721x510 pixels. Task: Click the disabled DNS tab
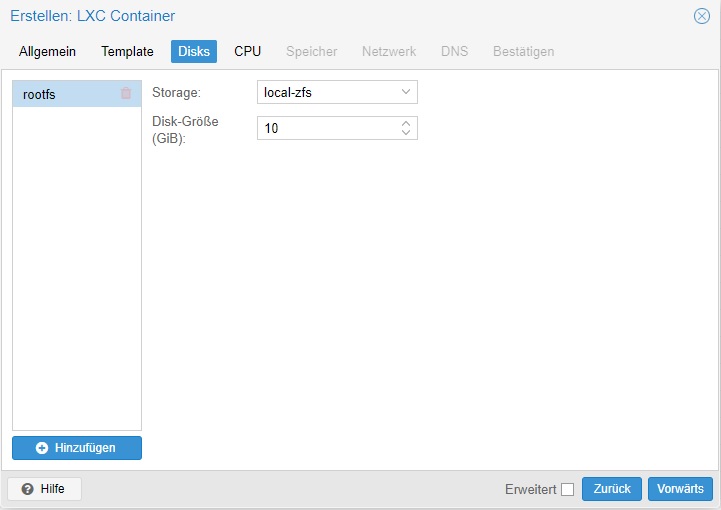(454, 52)
